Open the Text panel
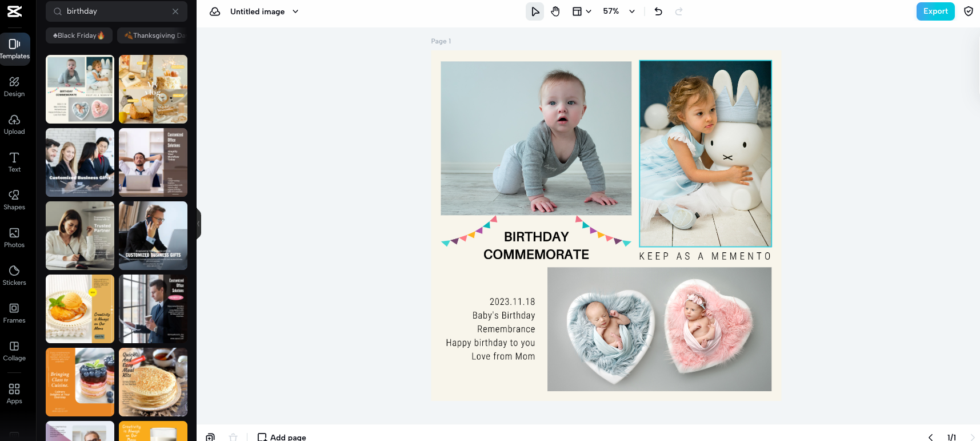Screen dimensions: 980x441 pos(14,162)
